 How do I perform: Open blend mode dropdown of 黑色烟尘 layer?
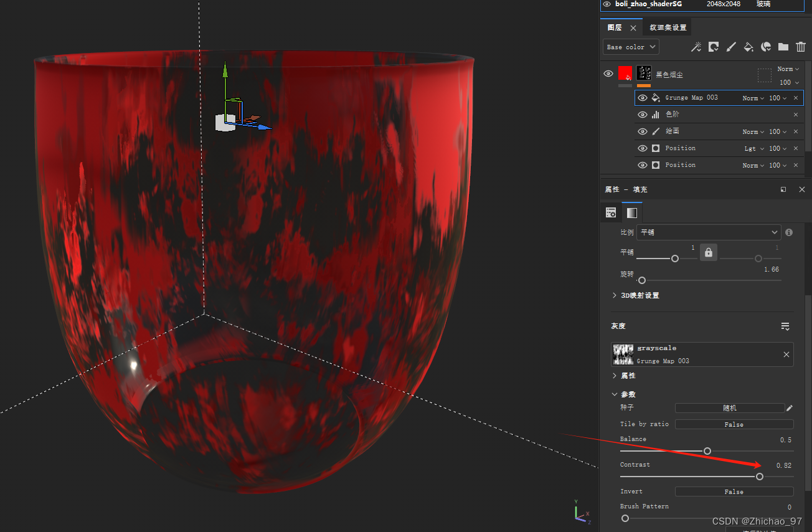tap(788, 69)
